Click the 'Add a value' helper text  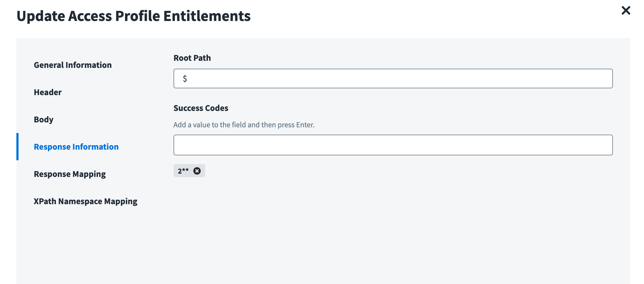click(x=244, y=125)
